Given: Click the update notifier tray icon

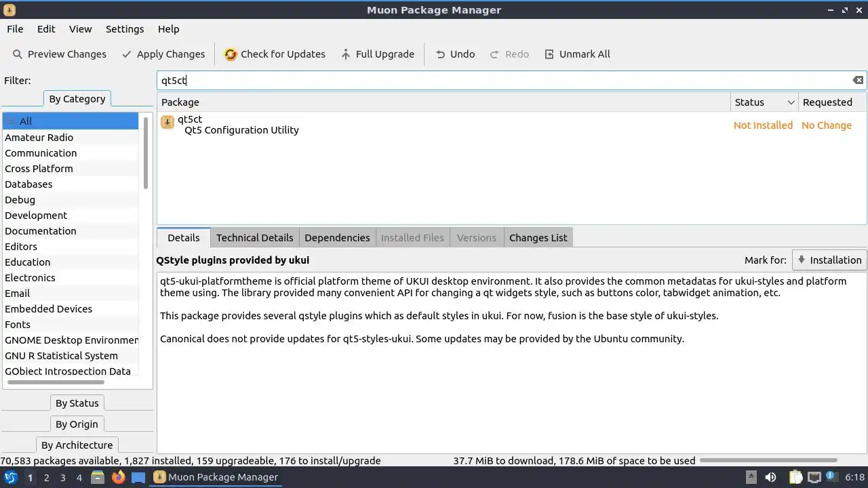Looking at the screenshot, I should point(831,477).
